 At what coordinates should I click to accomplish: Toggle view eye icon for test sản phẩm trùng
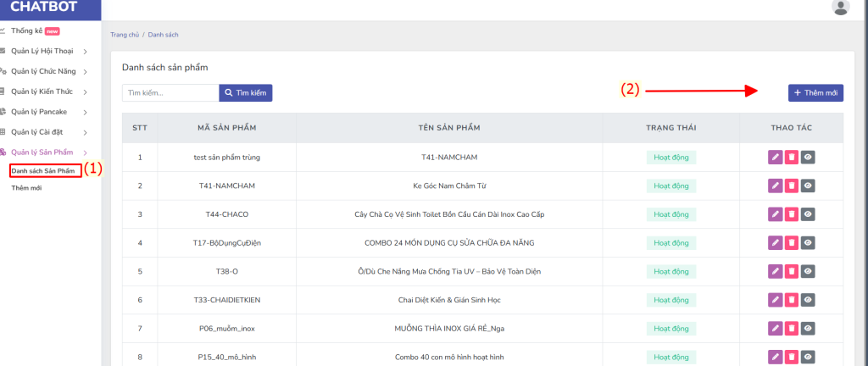click(808, 157)
